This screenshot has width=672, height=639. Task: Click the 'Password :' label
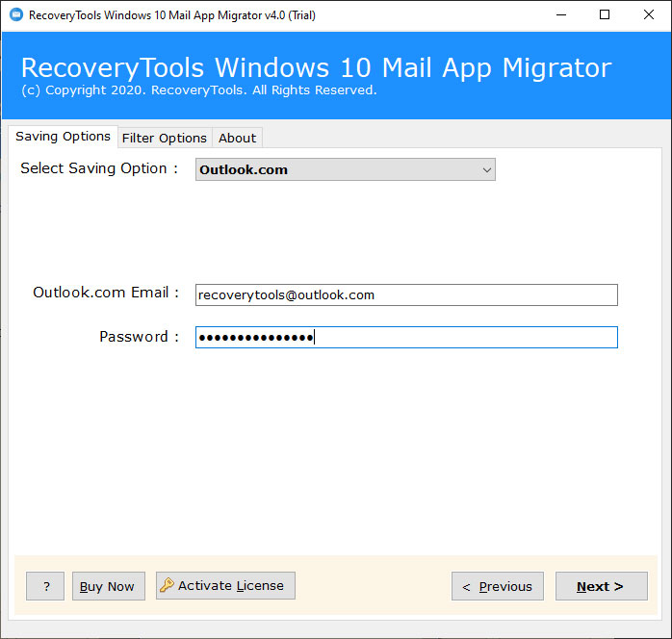139,337
